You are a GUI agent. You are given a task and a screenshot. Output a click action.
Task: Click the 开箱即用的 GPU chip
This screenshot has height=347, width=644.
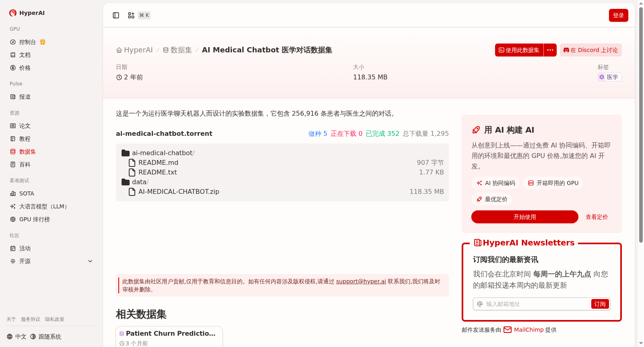[553, 183]
